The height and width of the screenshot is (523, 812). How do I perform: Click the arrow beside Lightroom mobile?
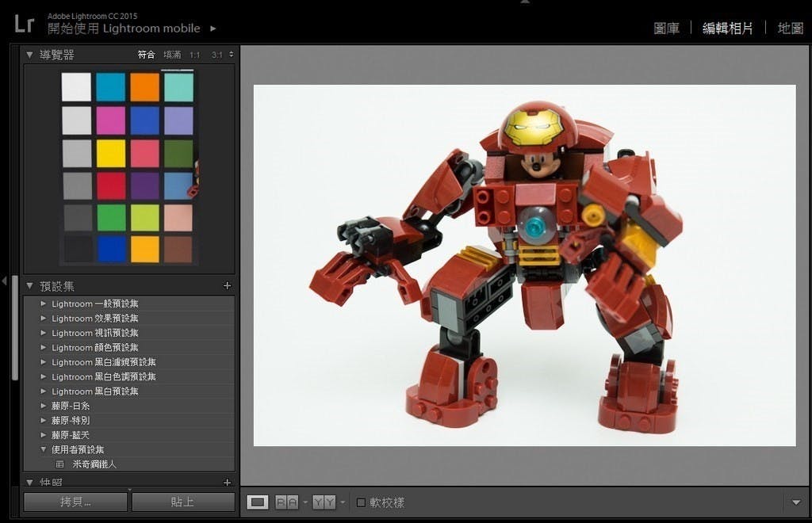(213, 29)
